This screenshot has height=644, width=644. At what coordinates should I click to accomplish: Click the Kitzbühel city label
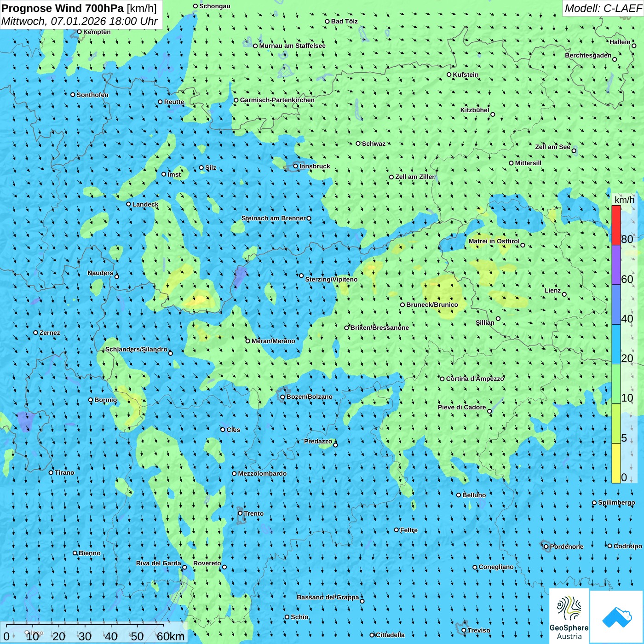(x=475, y=110)
